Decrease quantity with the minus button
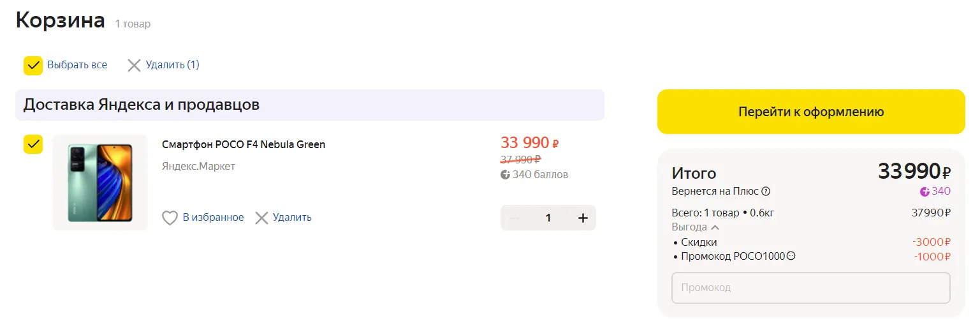980x323 pixels. coord(515,218)
